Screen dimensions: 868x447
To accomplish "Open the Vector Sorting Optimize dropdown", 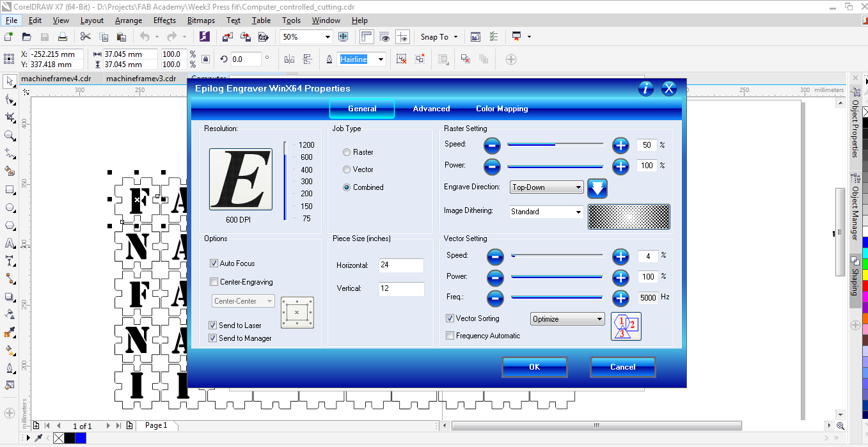I will (x=567, y=319).
